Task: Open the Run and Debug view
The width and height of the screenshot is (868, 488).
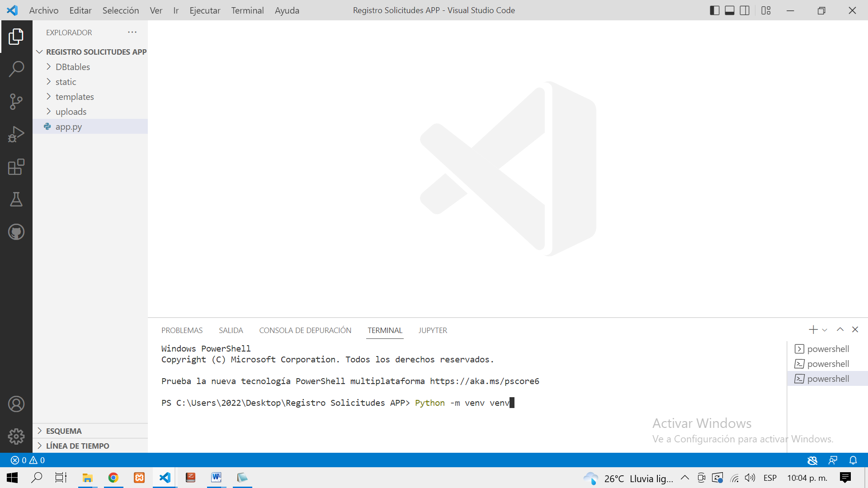Action: coord(16,134)
